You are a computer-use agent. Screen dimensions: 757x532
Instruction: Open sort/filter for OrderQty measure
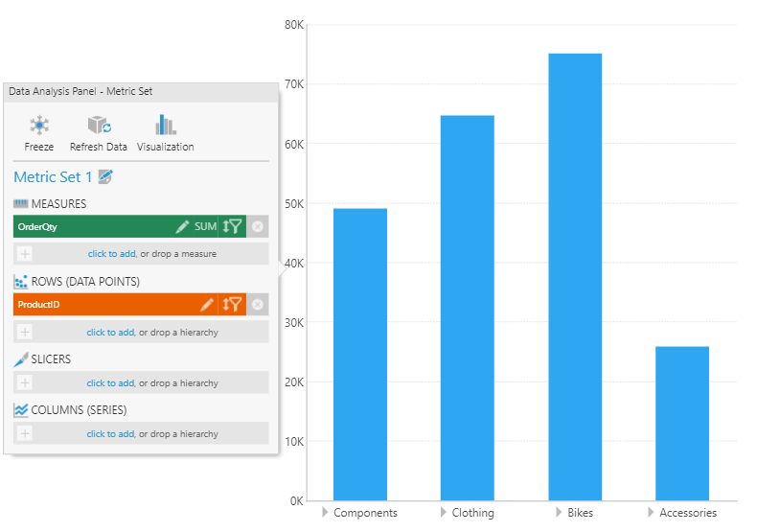point(232,227)
